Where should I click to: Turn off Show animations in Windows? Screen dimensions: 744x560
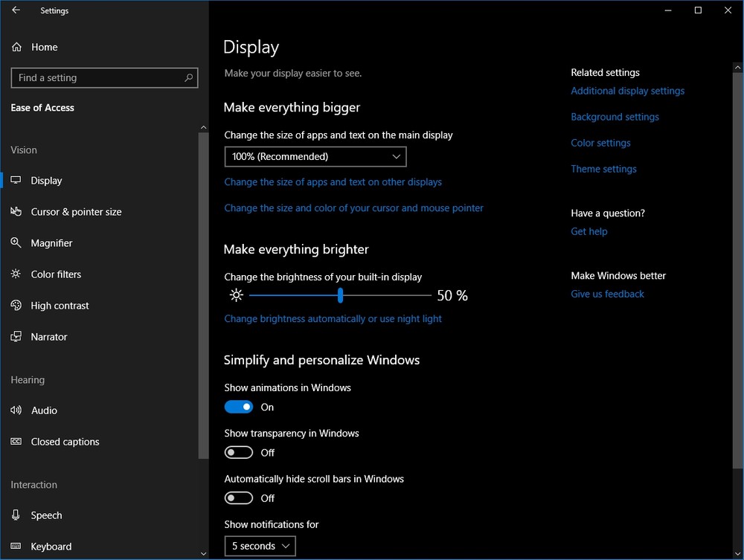coord(239,407)
